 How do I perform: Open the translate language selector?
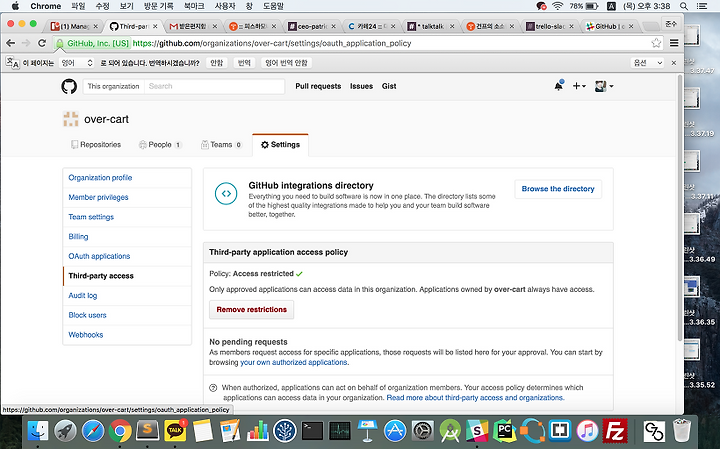point(76,63)
